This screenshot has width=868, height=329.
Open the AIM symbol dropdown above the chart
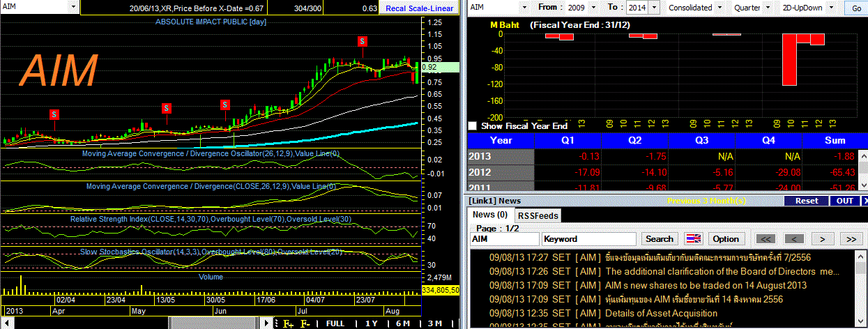[x=75, y=6]
